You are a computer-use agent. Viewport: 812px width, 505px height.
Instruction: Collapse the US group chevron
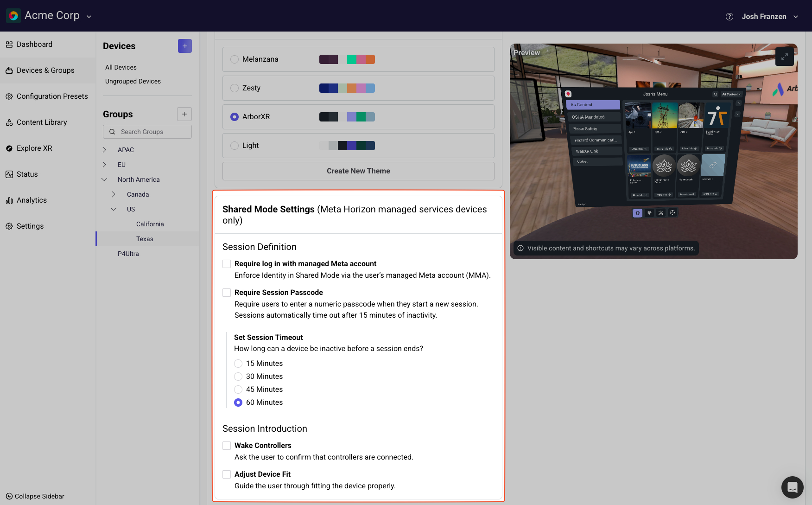coord(114,209)
